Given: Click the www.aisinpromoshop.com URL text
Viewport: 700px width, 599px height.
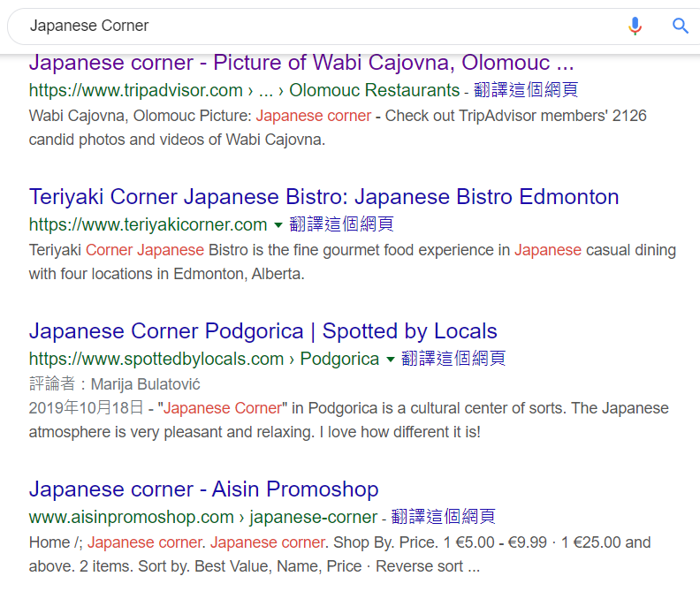Looking at the screenshot, I should click(x=131, y=517).
